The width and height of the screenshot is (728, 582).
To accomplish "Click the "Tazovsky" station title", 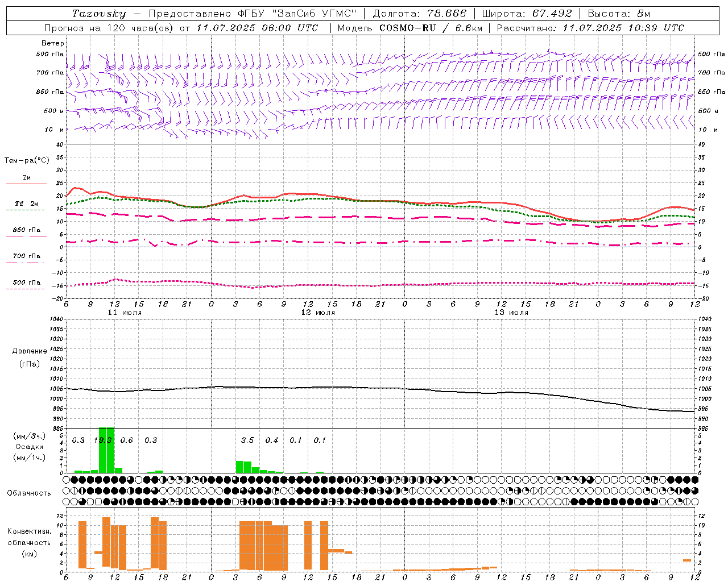I will click(99, 14).
